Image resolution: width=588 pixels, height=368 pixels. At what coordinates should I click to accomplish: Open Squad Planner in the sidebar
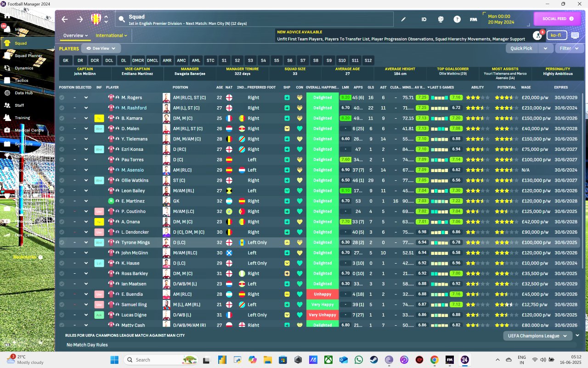[28, 56]
